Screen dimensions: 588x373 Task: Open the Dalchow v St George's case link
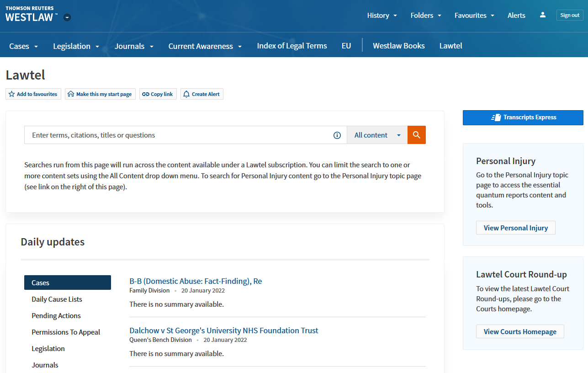223,330
